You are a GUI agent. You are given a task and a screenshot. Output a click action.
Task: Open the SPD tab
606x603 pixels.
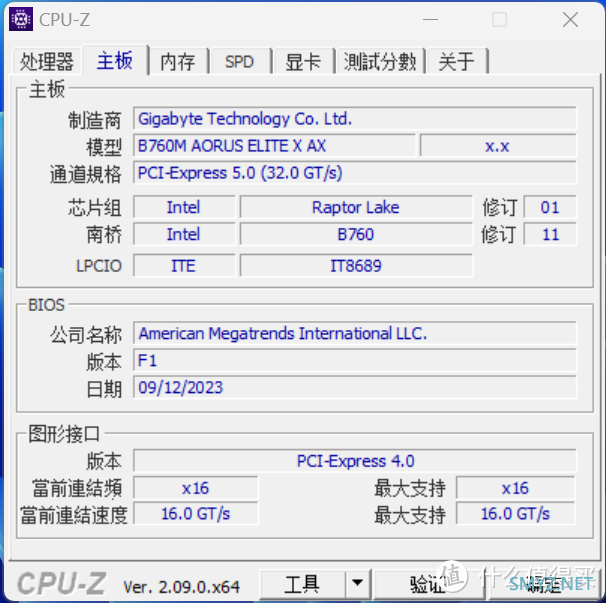click(240, 61)
